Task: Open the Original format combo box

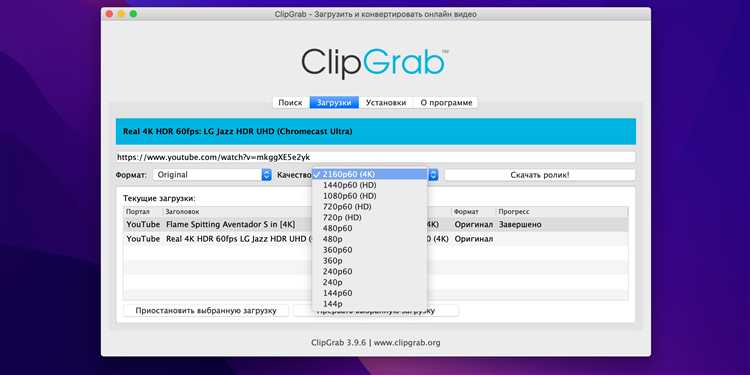Action: tap(212, 175)
